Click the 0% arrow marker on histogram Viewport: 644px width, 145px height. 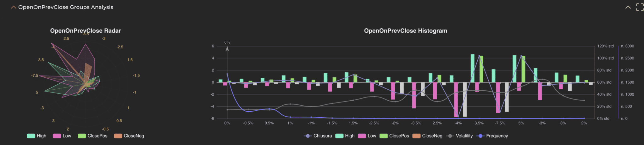(x=227, y=49)
